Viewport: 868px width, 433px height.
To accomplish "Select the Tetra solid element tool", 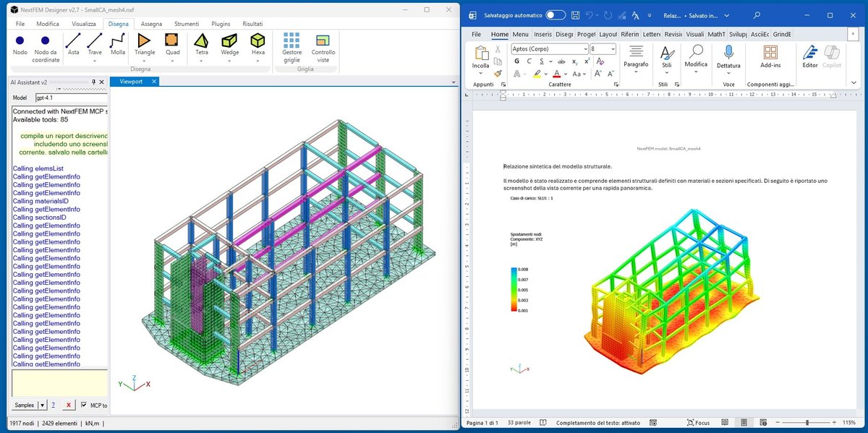I will tap(202, 46).
